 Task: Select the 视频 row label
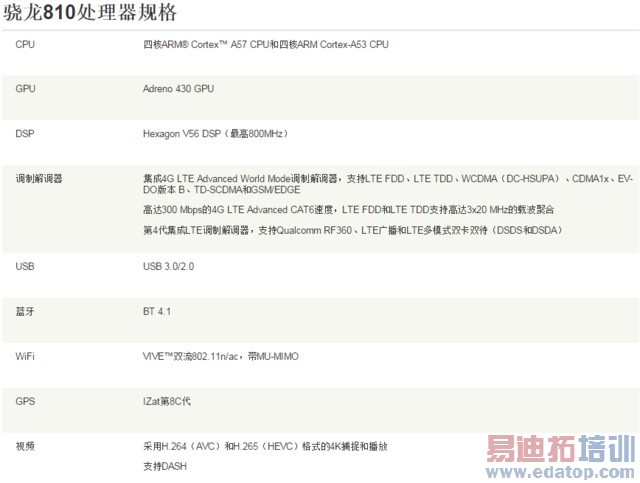(x=24, y=446)
